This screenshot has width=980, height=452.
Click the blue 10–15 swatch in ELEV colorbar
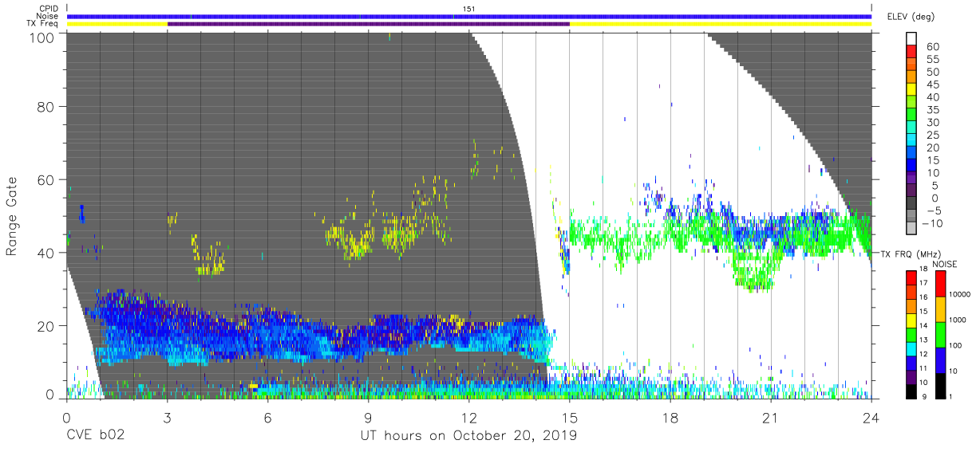click(912, 164)
